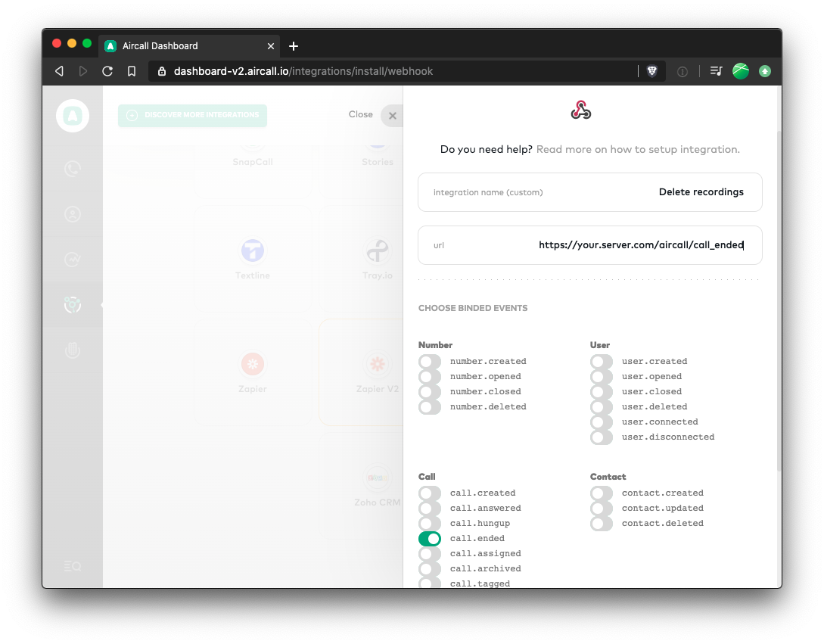
Task: Reload the page using the refresh icon
Action: click(107, 70)
